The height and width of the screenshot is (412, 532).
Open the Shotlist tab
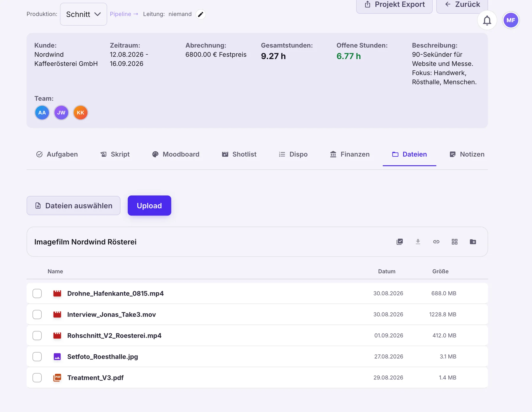[x=239, y=154]
